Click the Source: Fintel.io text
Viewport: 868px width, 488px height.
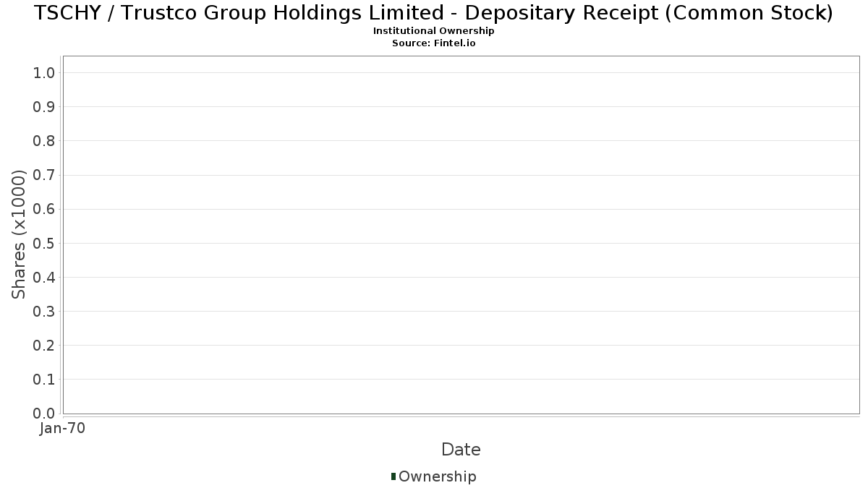(x=434, y=43)
